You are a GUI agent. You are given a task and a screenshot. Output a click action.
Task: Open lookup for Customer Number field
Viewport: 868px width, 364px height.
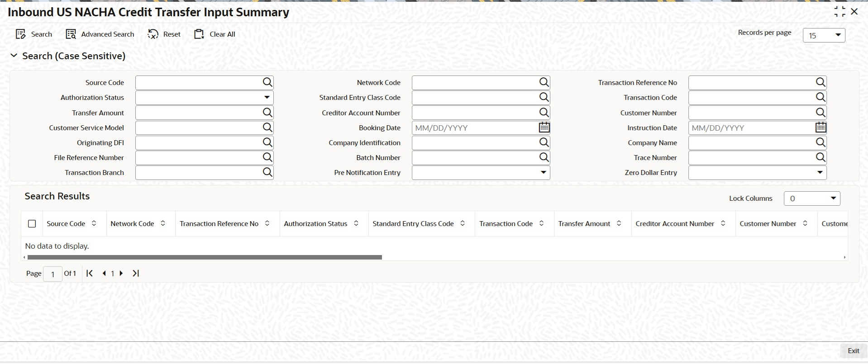[820, 113]
